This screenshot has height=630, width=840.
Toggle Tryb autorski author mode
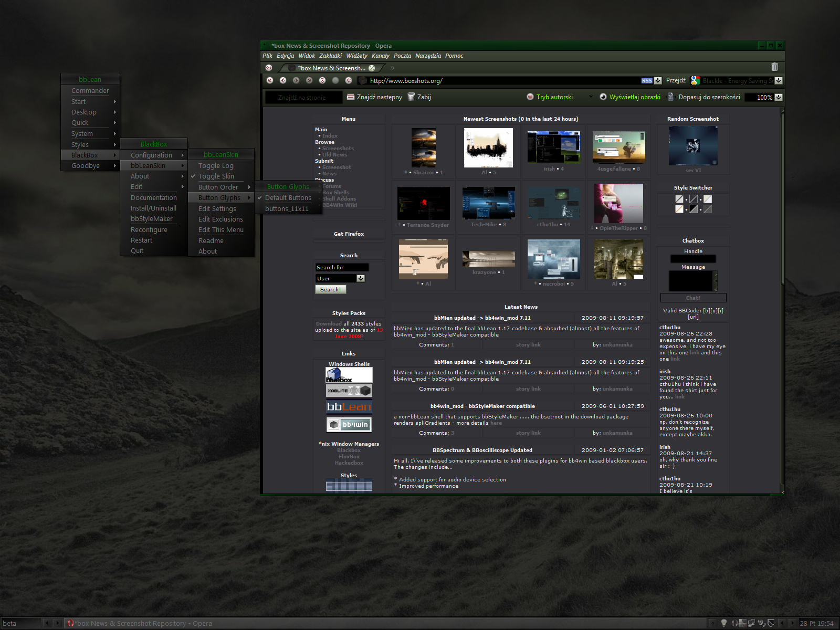tap(550, 97)
